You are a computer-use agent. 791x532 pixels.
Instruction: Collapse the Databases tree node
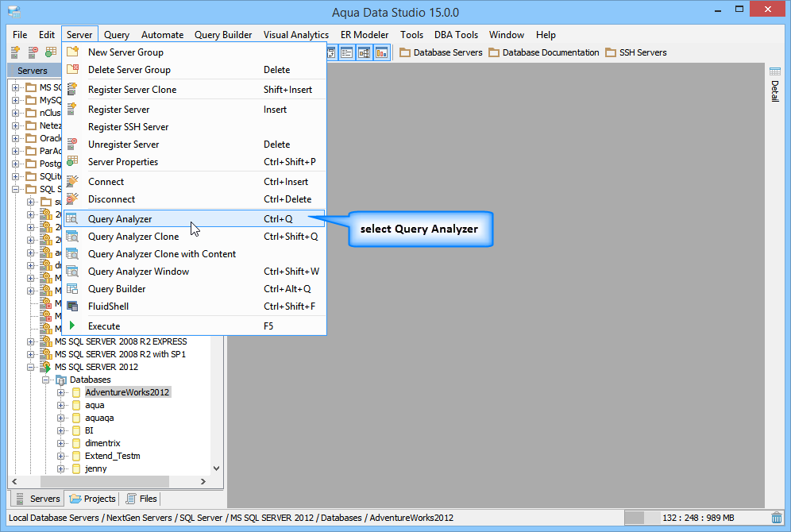45,380
